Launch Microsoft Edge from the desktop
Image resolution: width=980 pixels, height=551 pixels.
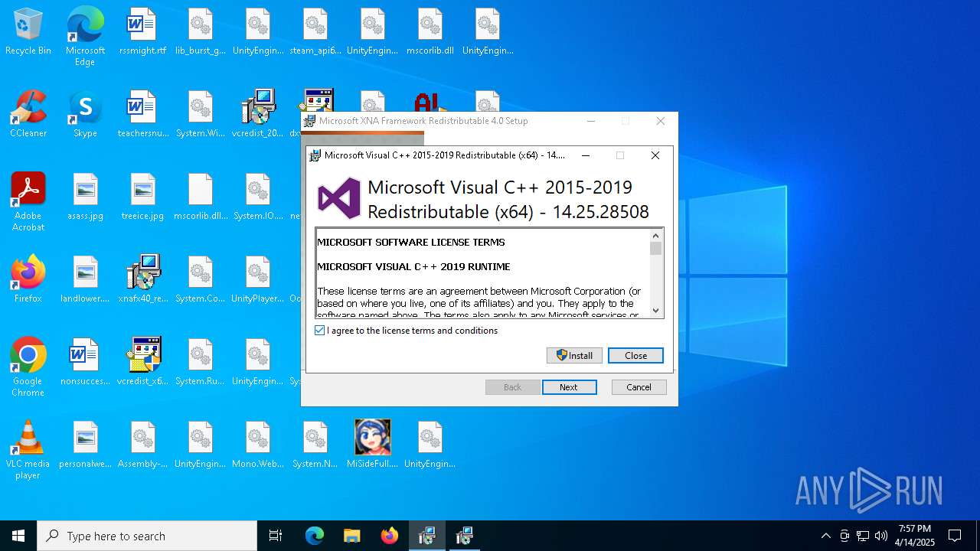point(85,37)
